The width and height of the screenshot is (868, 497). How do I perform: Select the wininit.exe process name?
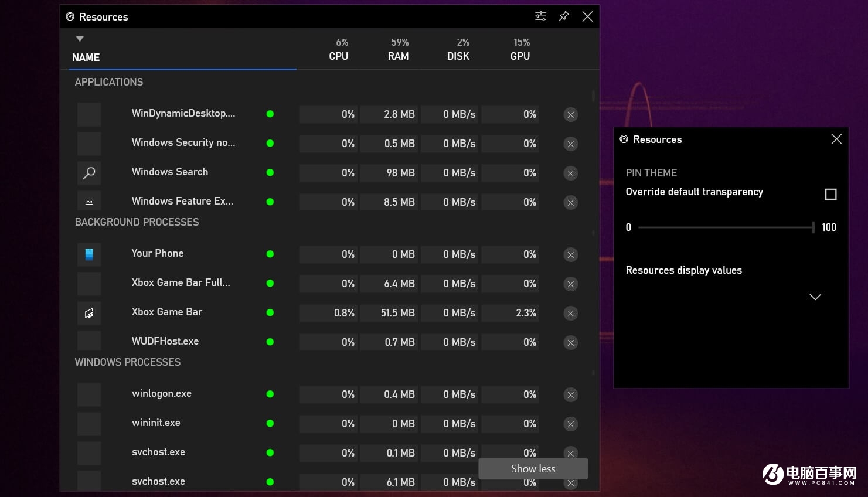click(156, 423)
